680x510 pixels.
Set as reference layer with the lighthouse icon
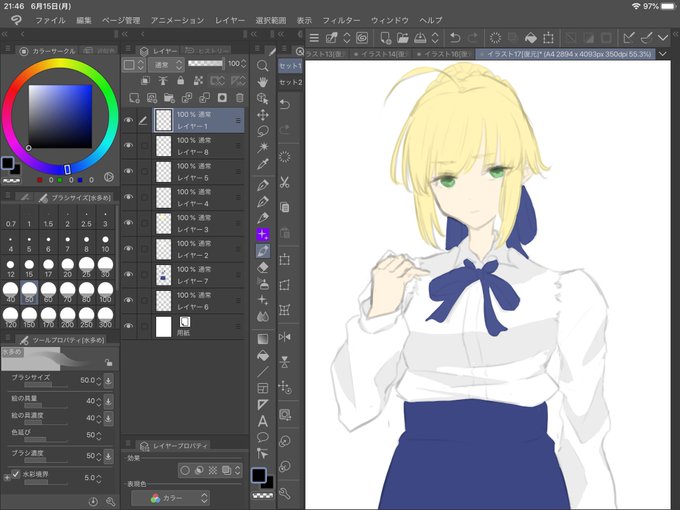(163, 81)
